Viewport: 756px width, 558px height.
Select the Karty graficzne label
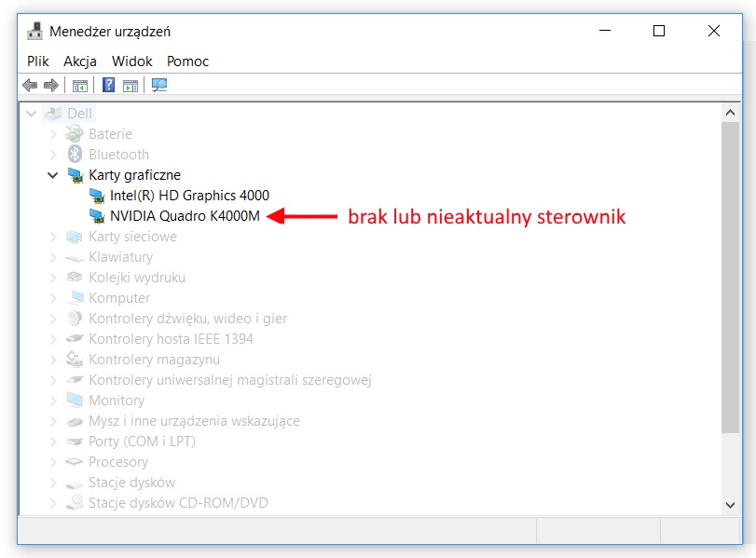click(x=134, y=175)
